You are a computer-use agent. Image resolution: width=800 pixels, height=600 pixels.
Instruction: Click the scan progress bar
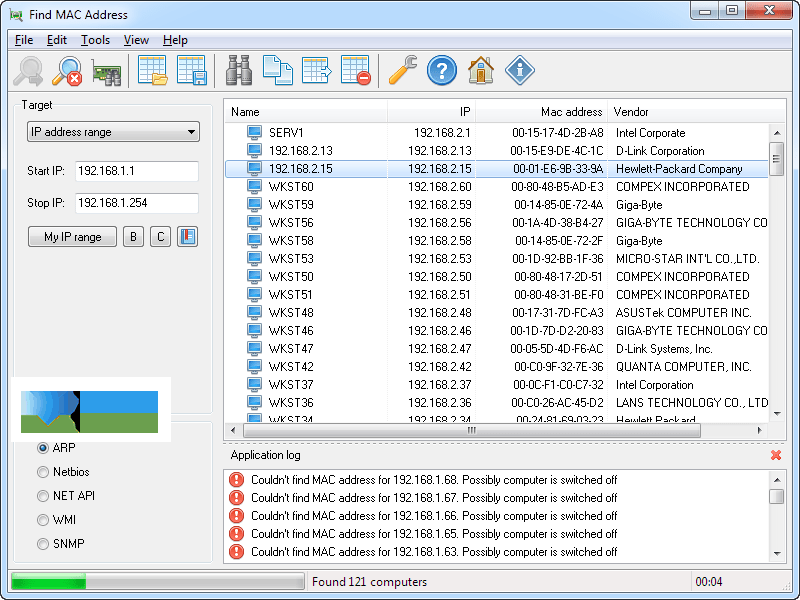point(158,582)
